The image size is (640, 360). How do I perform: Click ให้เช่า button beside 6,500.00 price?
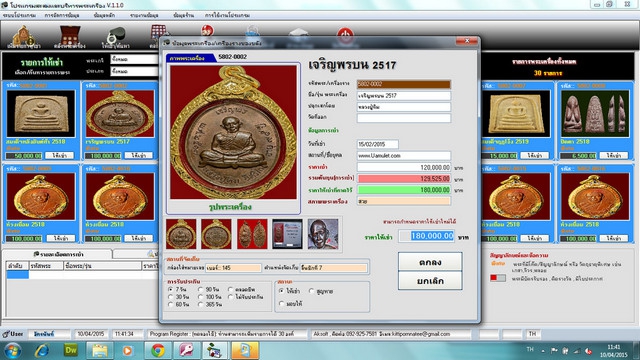click(613, 155)
